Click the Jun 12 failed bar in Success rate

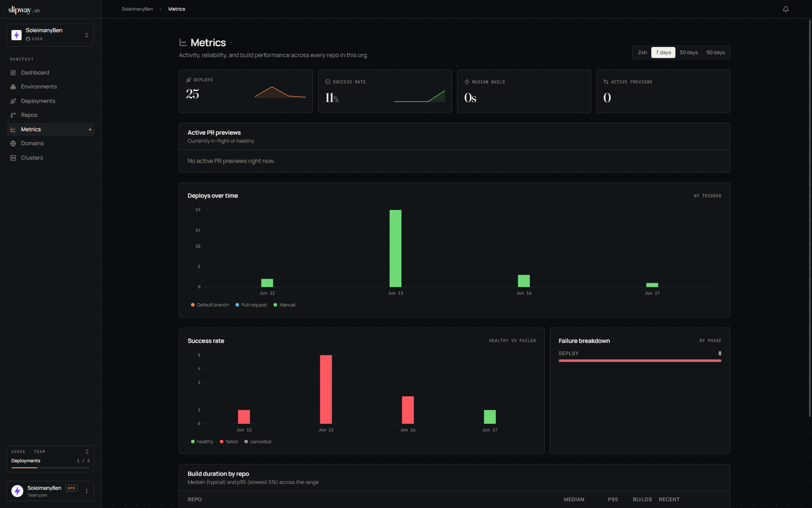[244, 417]
